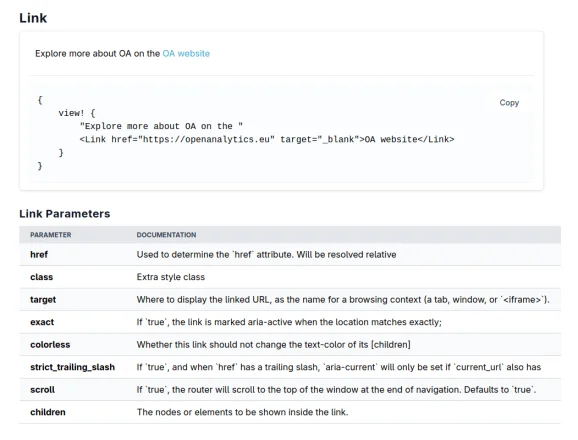Click the children documentation about nodes
The width and height of the screenshot is (578, 440).
pos(242,412)
